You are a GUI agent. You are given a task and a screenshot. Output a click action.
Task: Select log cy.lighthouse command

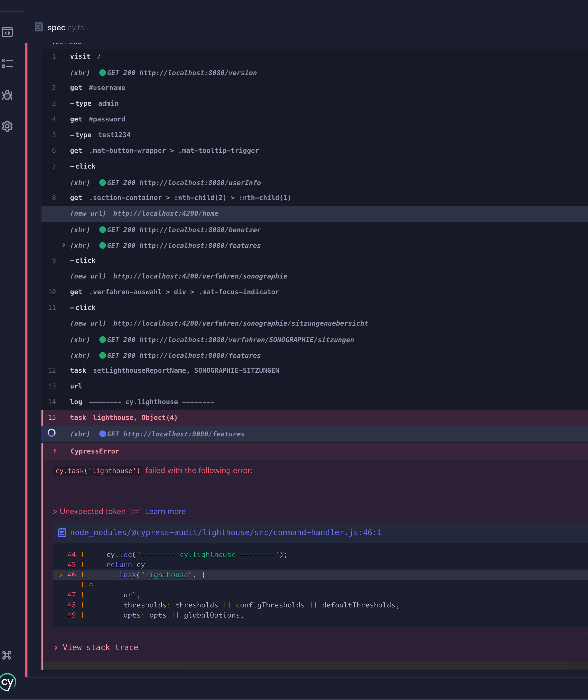tap(315, 402)
